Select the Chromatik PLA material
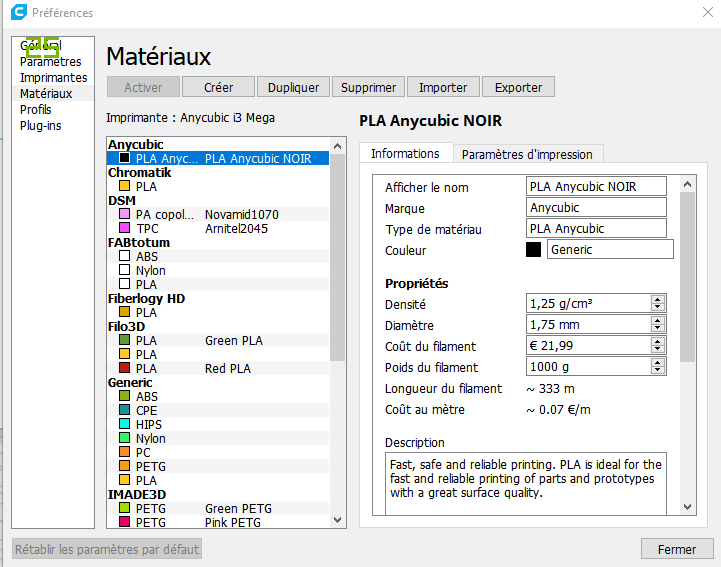 [x=218, y=186]
